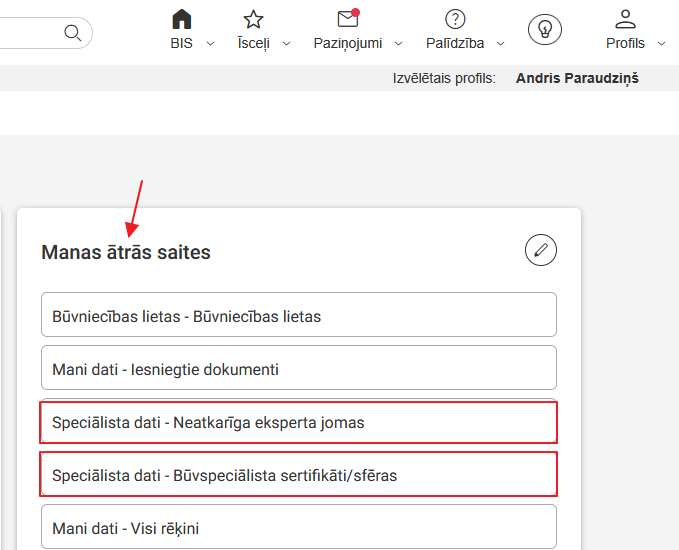This screenshot has width=679, height=550.
Task: Open Neatkarīga eksperta jomas link
Action: (x=298, y=422)
